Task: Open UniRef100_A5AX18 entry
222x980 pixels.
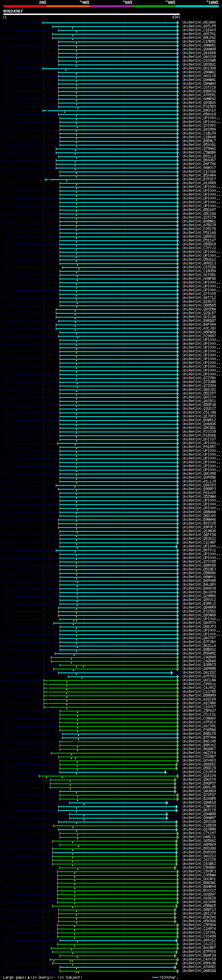Action: [199, 114]
